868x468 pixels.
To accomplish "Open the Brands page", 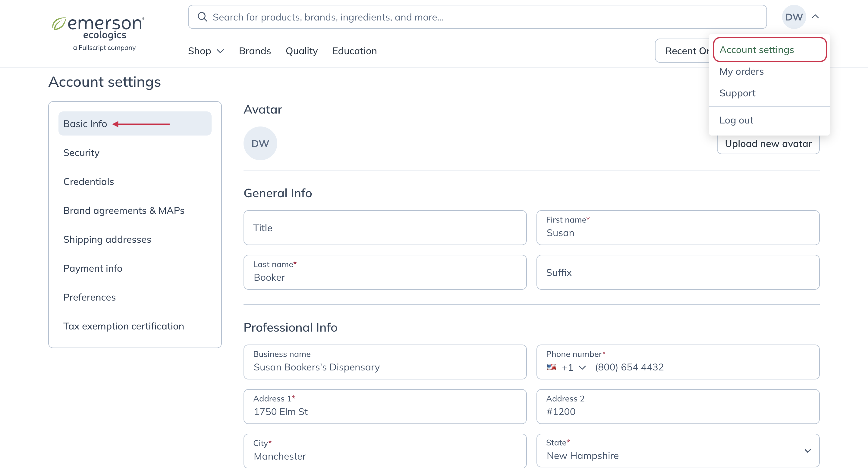I will [255, 51].
